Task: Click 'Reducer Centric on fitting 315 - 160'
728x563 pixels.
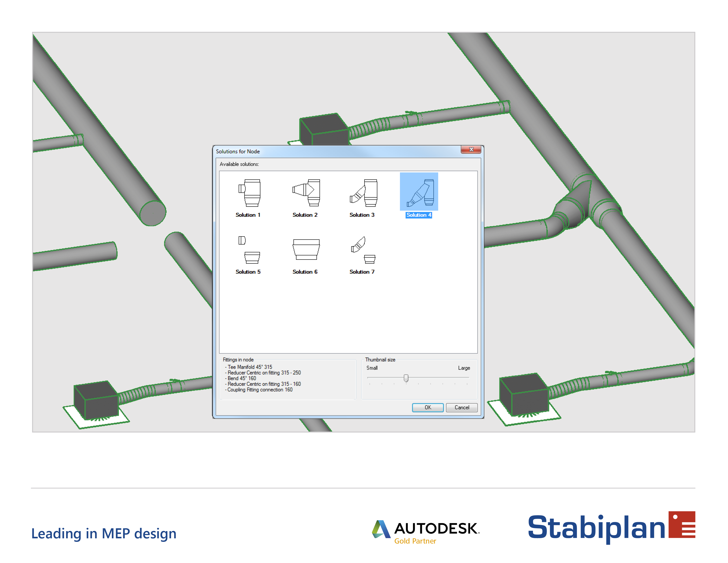Action: [264, 384]
